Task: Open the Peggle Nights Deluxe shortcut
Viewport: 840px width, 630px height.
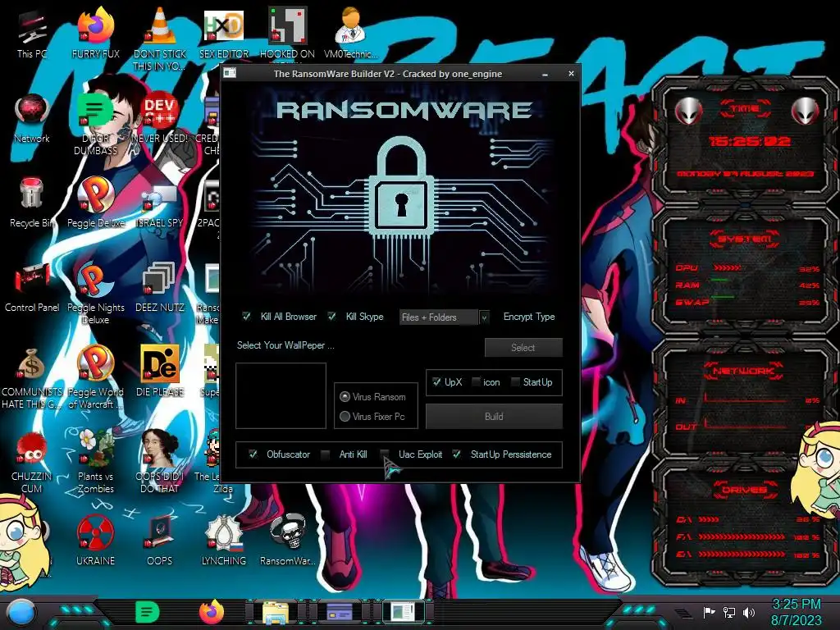Action: pos(95,293)
